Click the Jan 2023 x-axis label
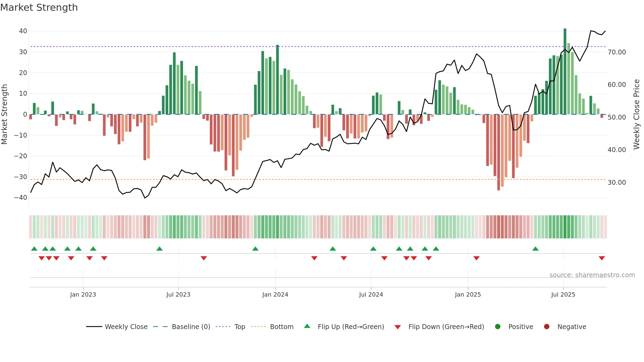644x362 pixels. [83, 294]
